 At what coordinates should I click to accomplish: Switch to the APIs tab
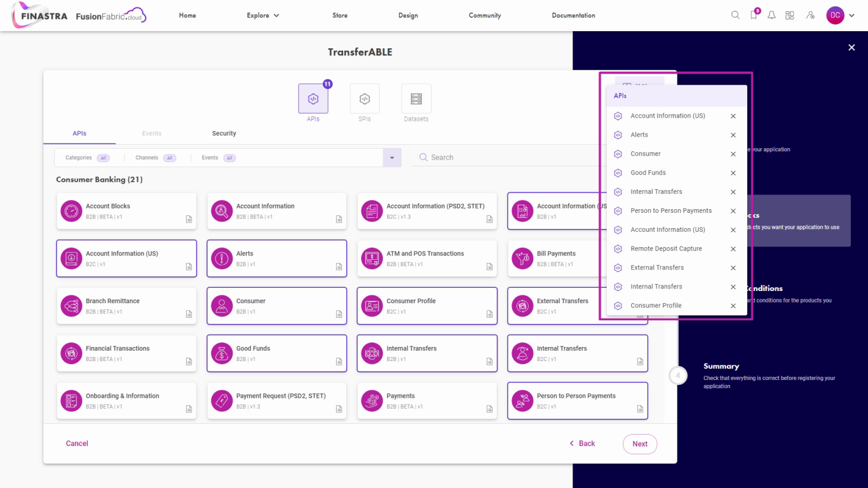pos(79,133)
